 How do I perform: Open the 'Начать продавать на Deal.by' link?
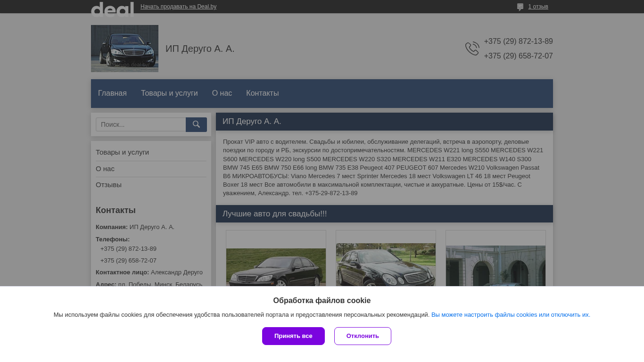click(178, 7)
